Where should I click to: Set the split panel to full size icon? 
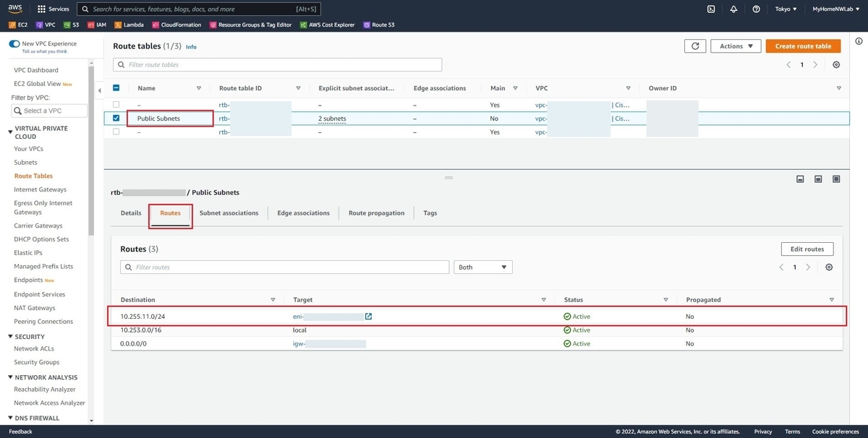point(836,179)
